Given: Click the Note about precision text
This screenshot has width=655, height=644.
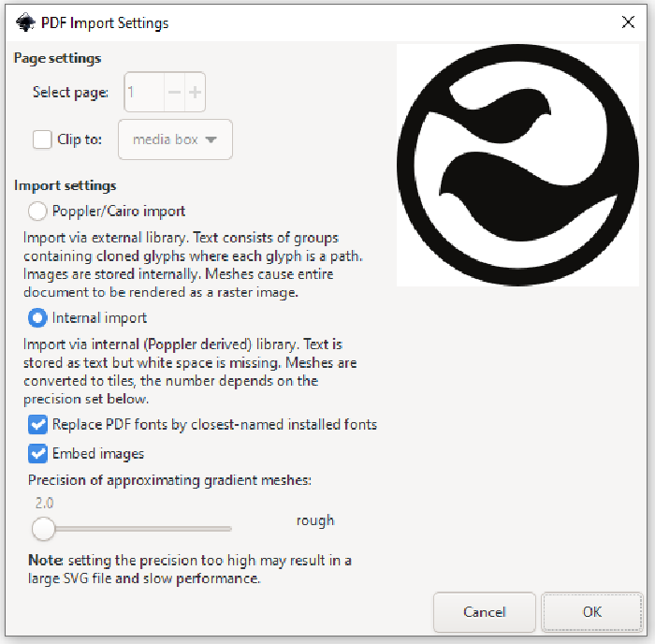Looking at the screenshot, I should click(190, 569).
